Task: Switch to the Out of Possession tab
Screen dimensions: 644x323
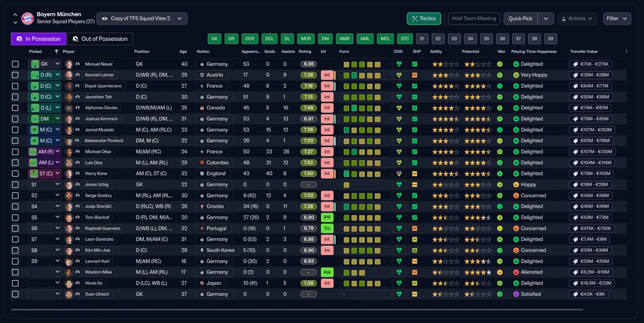Action: click(100, 39)
